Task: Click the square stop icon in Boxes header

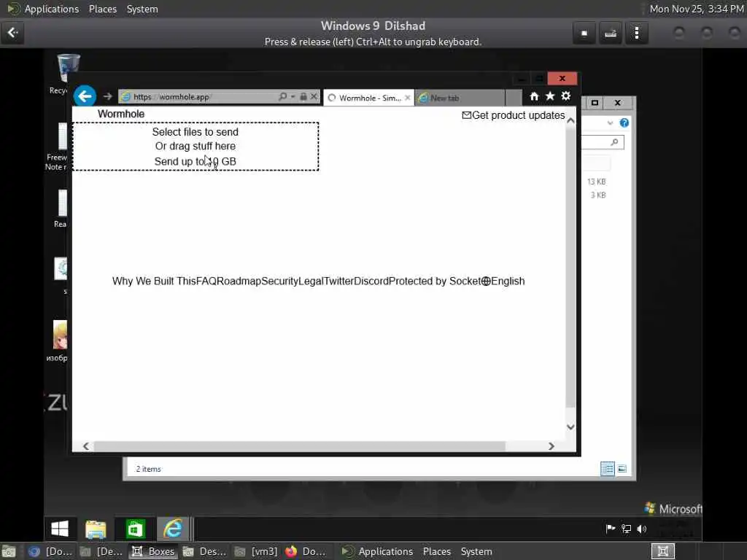Action: coord(584,33)
